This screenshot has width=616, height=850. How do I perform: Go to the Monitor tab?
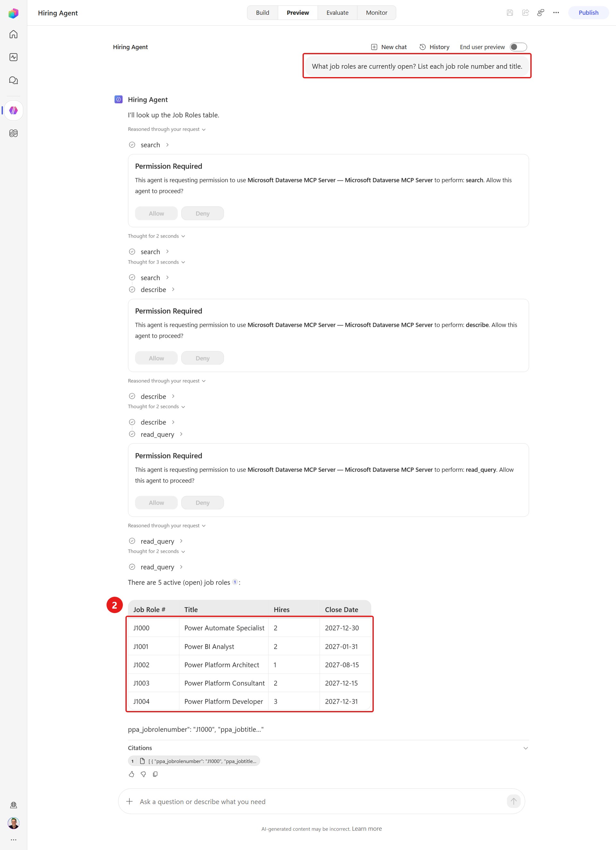coord(376,13)
